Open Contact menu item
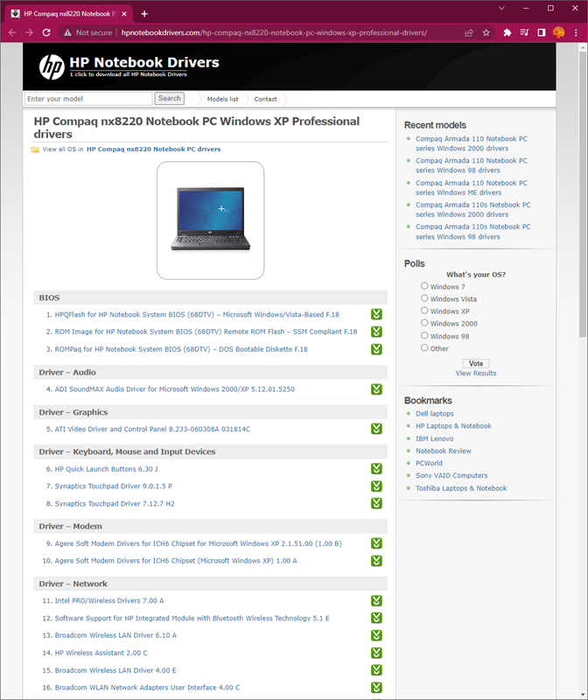This screenshot has width=588, height=700. tap(266, 99)
